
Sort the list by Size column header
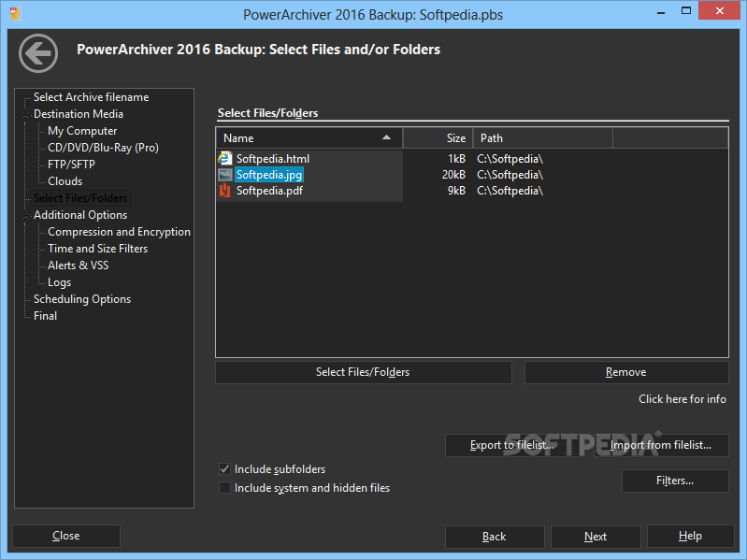click(x=438, y=138)
